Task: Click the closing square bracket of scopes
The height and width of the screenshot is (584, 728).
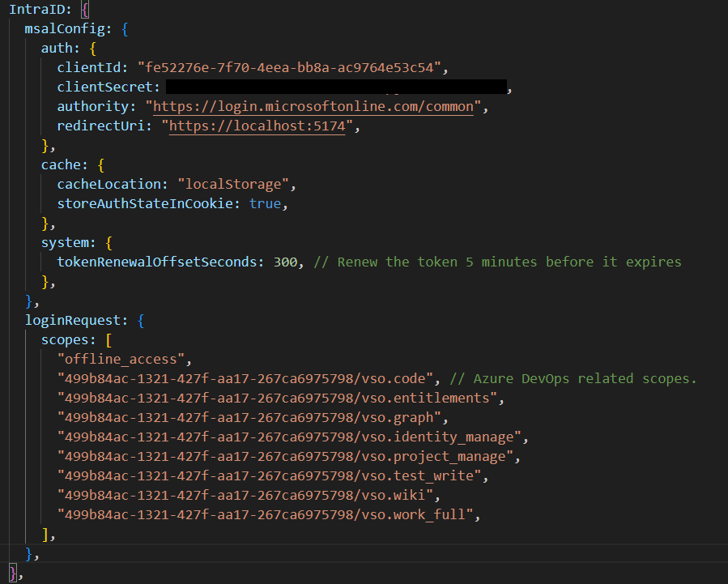Action: (45, 535)
